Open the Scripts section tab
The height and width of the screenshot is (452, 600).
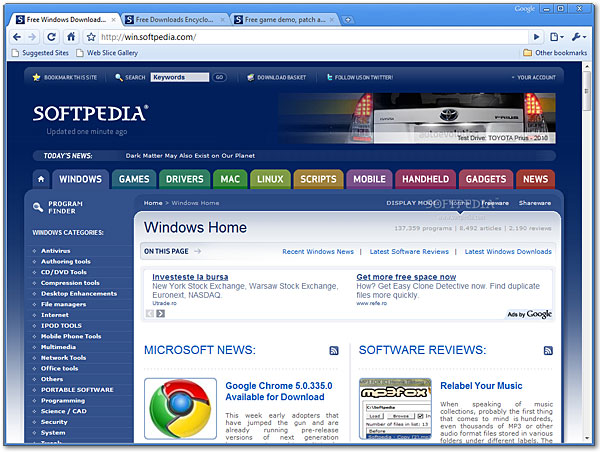pyautogui.click(x=318, y=179)
